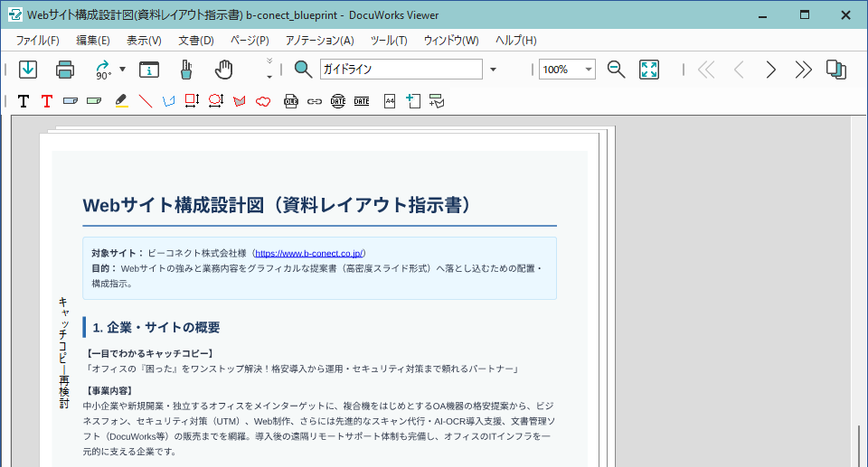Open the 文書(D) menu
The image size is (868, 467).
[196, 41]
